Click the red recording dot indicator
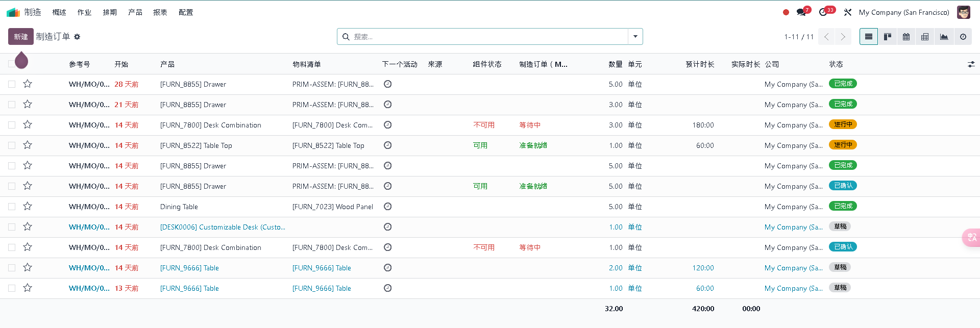Viewport: 980px width, 328px height. point(786,12)
